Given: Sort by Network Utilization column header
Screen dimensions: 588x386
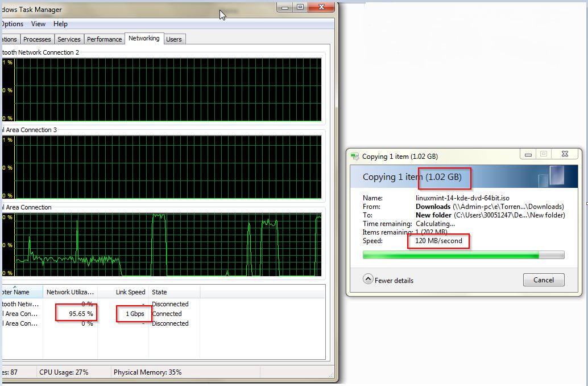Looking at the screenshot, I should pyautogui.click(x=70, y=292).
